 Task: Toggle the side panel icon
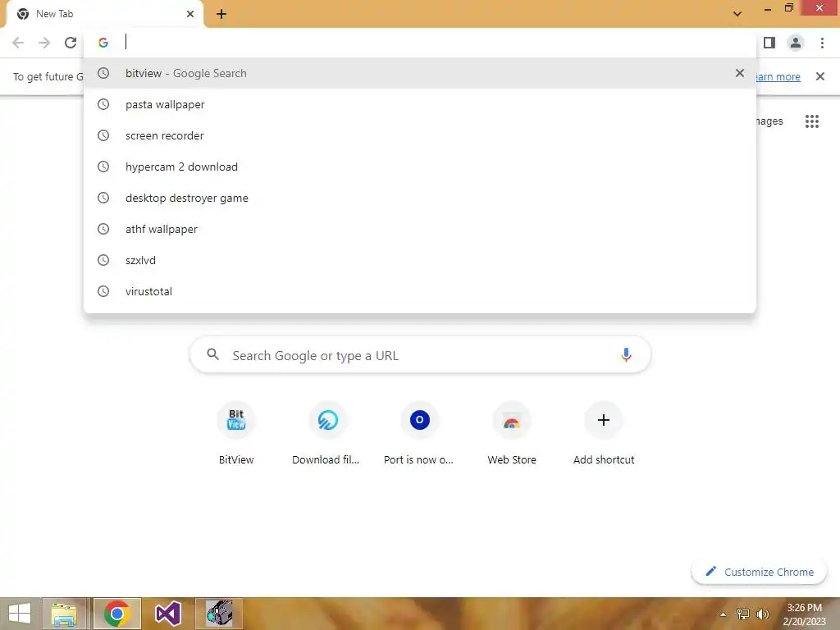click(x=769, y=43)
